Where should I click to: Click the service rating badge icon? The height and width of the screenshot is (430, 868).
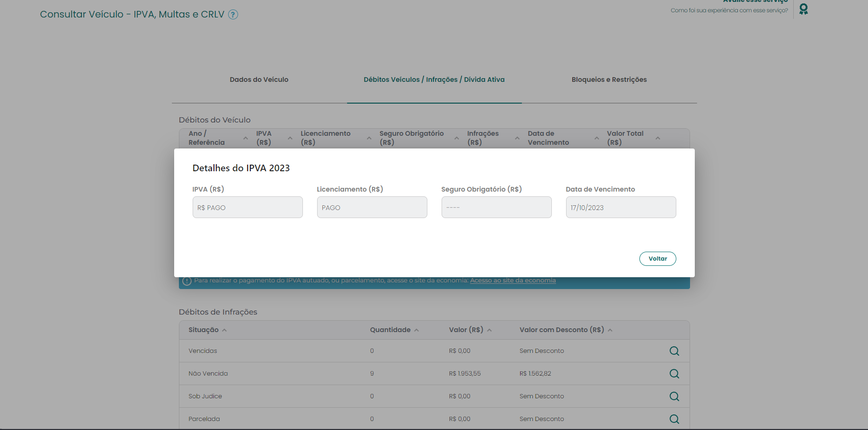point(803,9)
